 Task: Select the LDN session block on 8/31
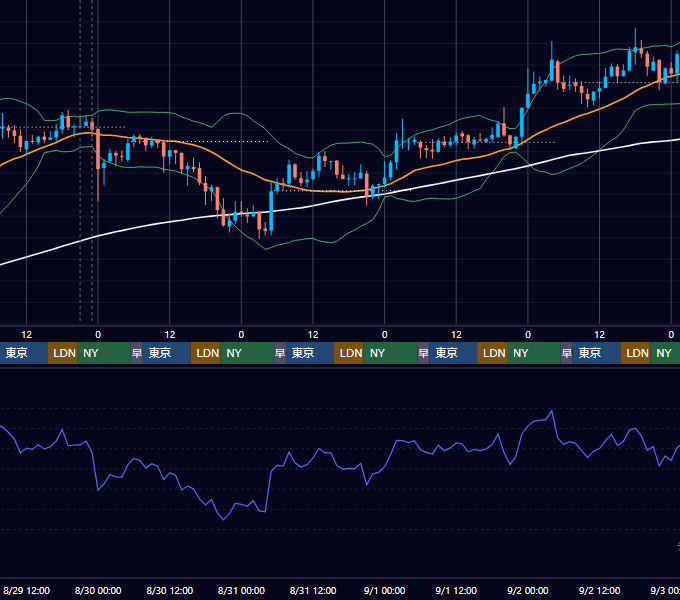pyautogui.click(x=349, y=353)
